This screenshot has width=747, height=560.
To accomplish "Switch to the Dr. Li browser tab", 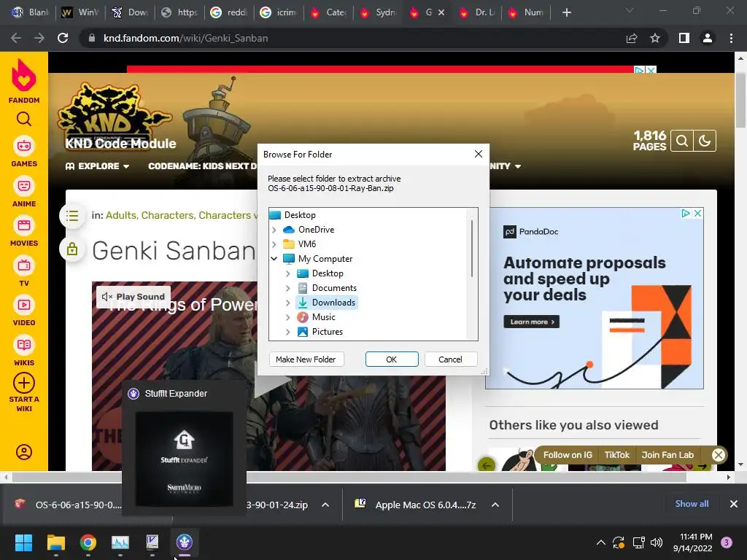I will tap(478, 12).
